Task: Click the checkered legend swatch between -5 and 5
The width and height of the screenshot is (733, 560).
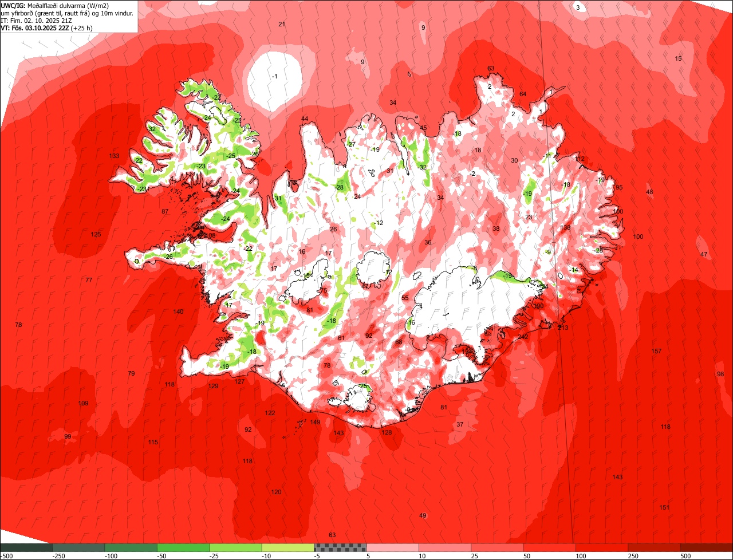Action: 340,547
